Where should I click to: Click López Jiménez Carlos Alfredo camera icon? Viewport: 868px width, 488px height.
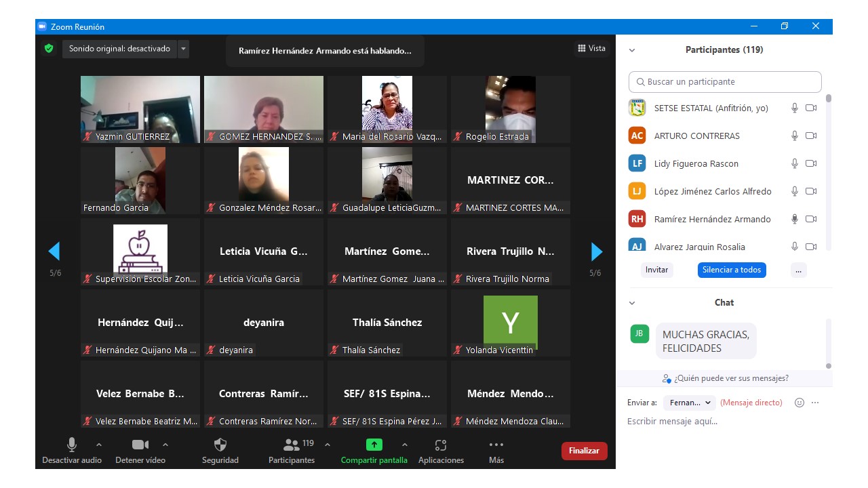coord(811,191)
